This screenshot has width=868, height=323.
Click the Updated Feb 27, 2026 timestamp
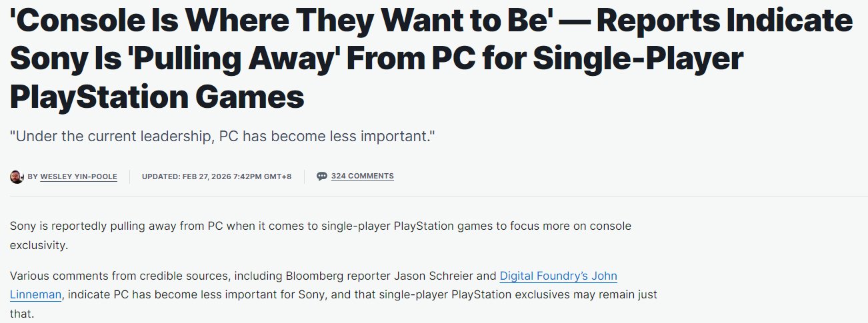[x=216, y=176]
